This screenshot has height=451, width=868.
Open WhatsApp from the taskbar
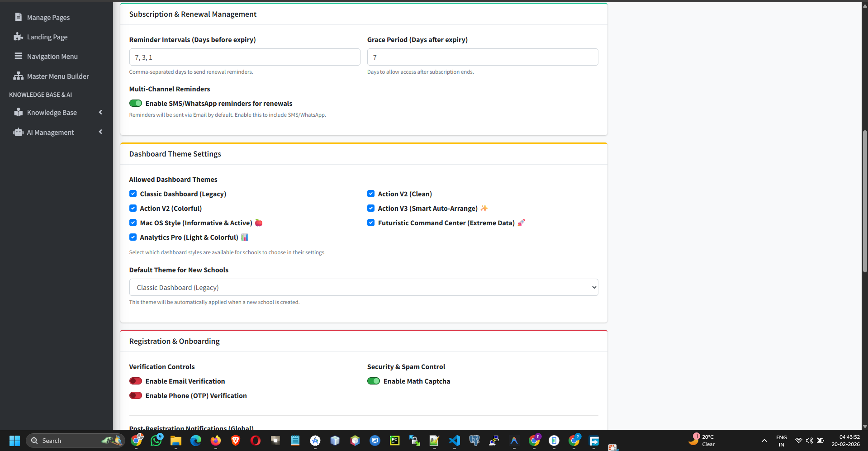156,440
